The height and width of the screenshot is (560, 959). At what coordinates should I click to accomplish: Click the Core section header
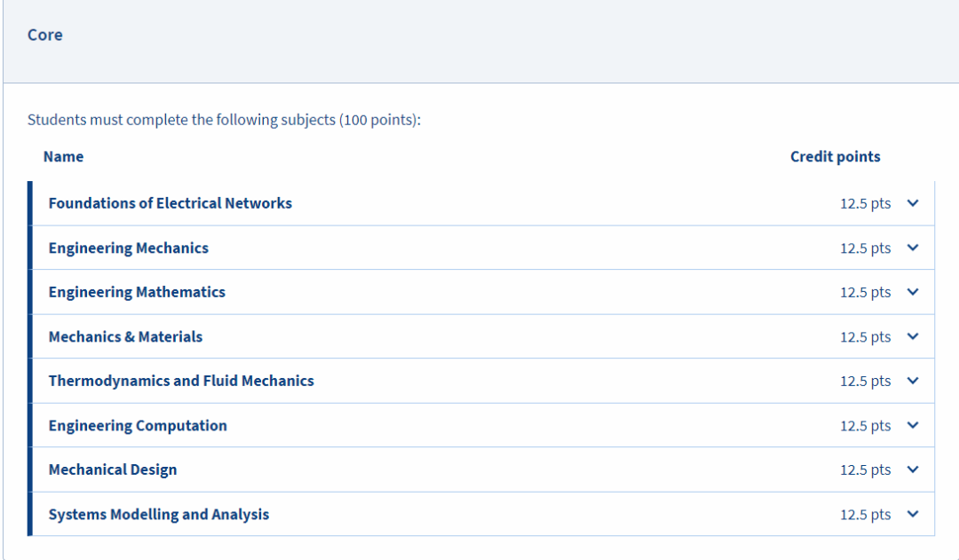(44, 35)
